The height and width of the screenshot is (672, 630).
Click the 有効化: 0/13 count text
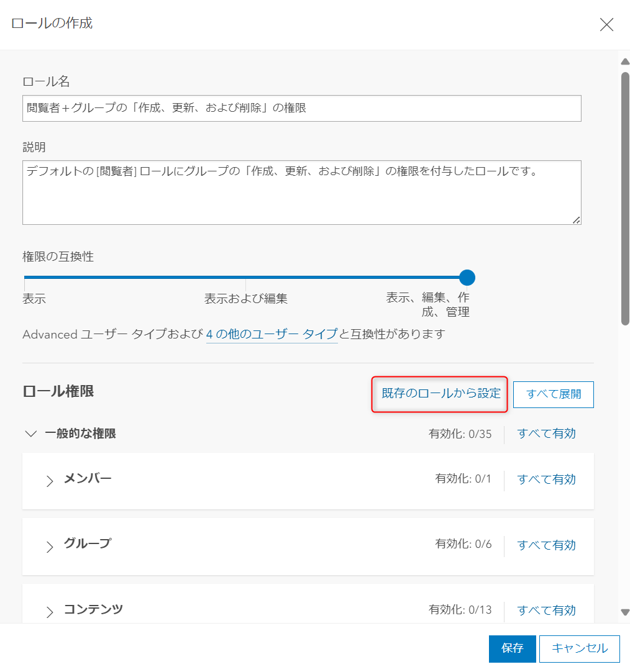(460, 609)
